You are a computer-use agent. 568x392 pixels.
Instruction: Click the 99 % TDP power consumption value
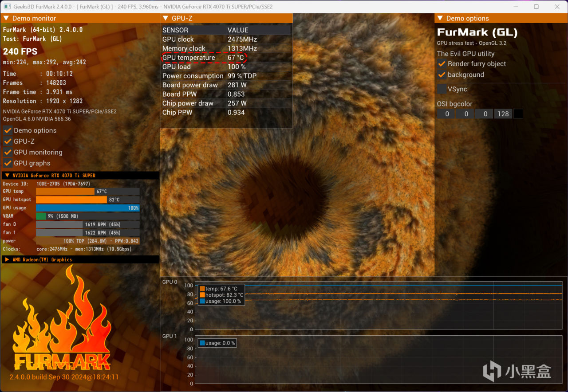[x=242, y=76]
